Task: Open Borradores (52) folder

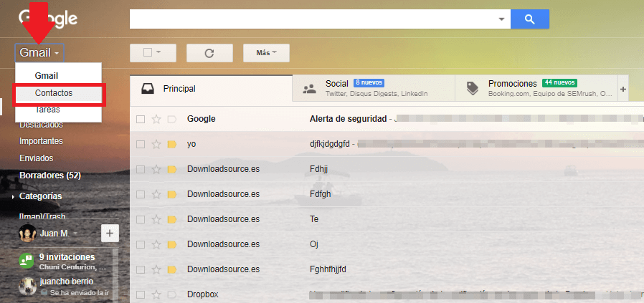Action: (x=50, y=175)
